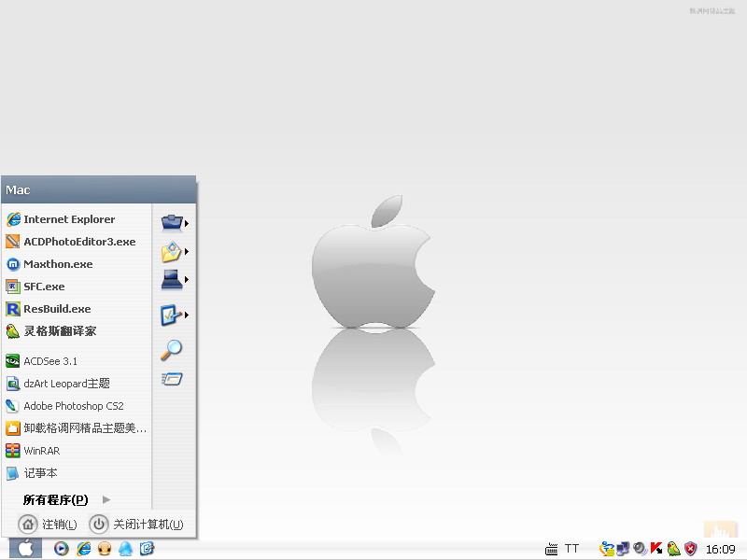The height and width of the screenshot is (560, 747).
Task: Click the 注销(L) log off button
Action: point(48,525)
